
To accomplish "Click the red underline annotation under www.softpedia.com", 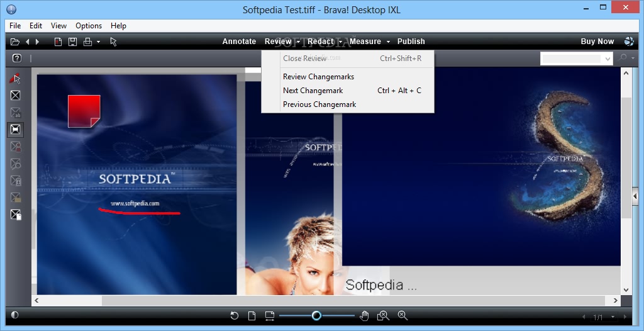I will point(139,212).
